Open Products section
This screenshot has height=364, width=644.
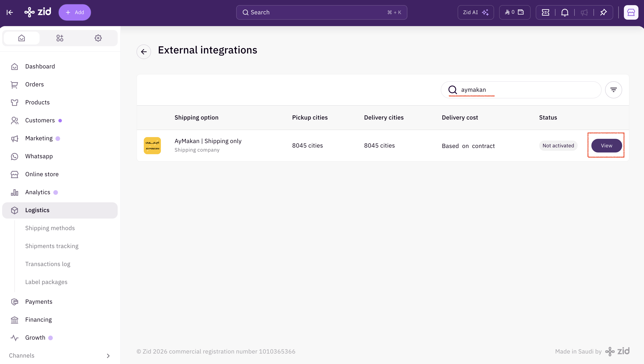click(x=60, y=102)
